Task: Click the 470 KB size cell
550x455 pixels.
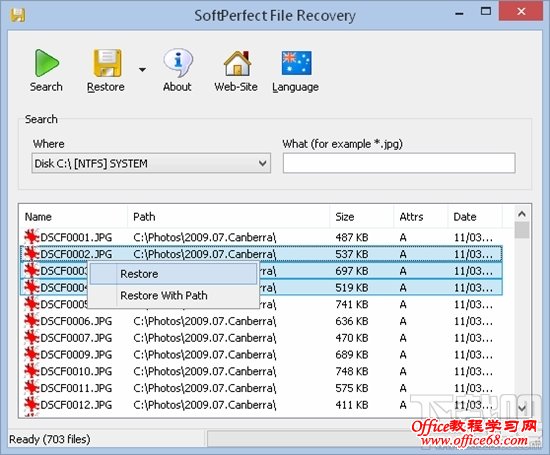Action: 352,338
